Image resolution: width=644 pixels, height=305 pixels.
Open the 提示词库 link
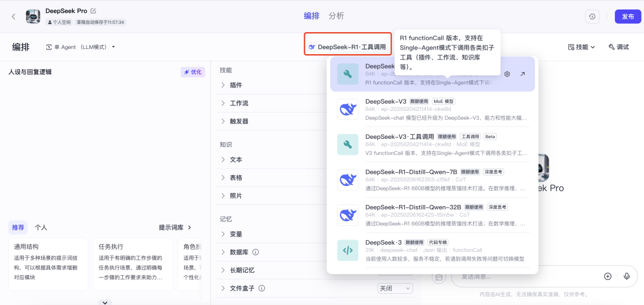[175, 227]
